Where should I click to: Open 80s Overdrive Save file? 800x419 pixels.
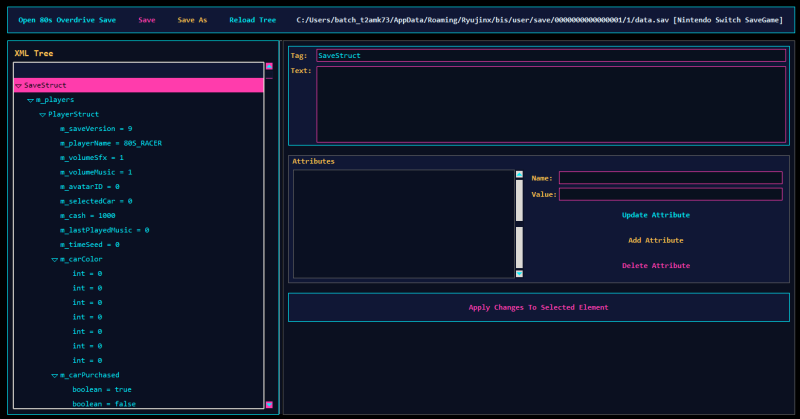point(67,20)
